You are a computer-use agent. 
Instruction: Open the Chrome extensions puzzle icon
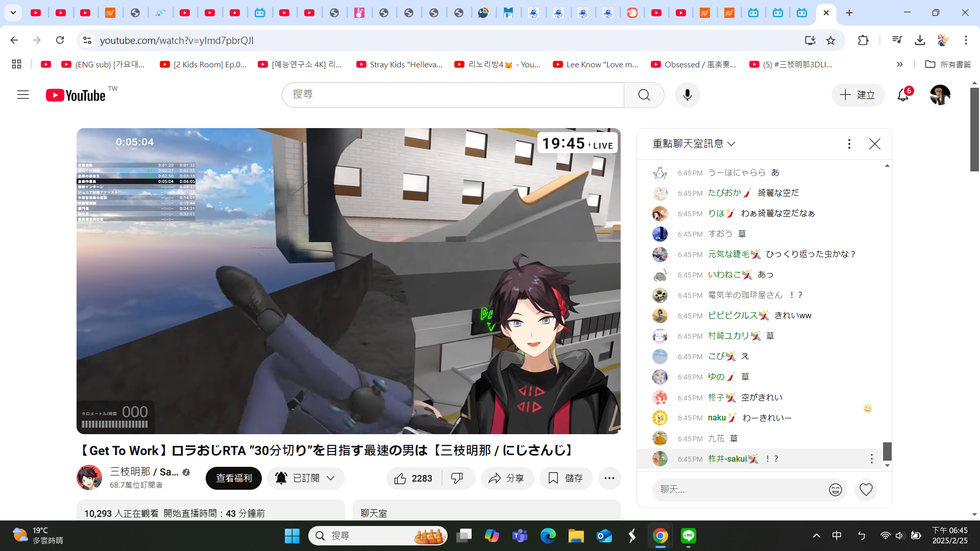[863, 40]
